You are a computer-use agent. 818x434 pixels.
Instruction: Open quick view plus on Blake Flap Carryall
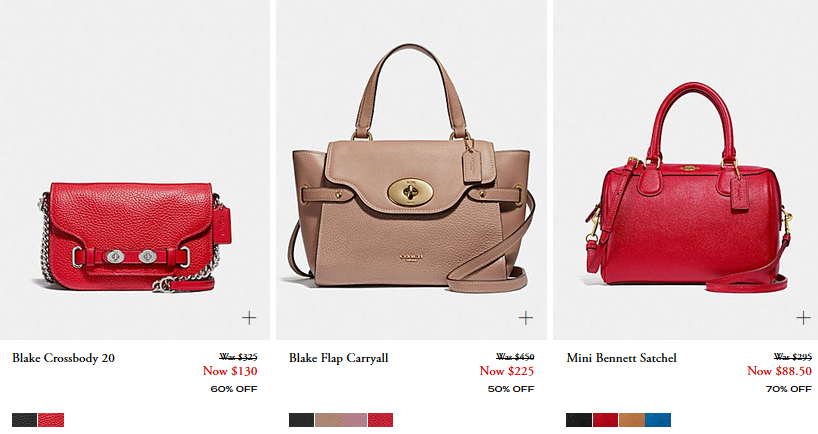[x=526, y=318]
